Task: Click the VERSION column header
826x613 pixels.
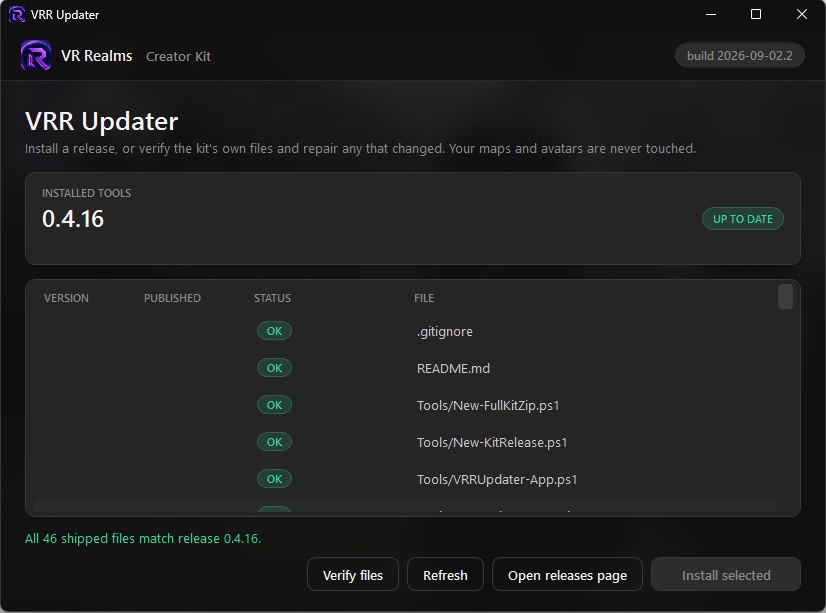Action: (66, 298)
